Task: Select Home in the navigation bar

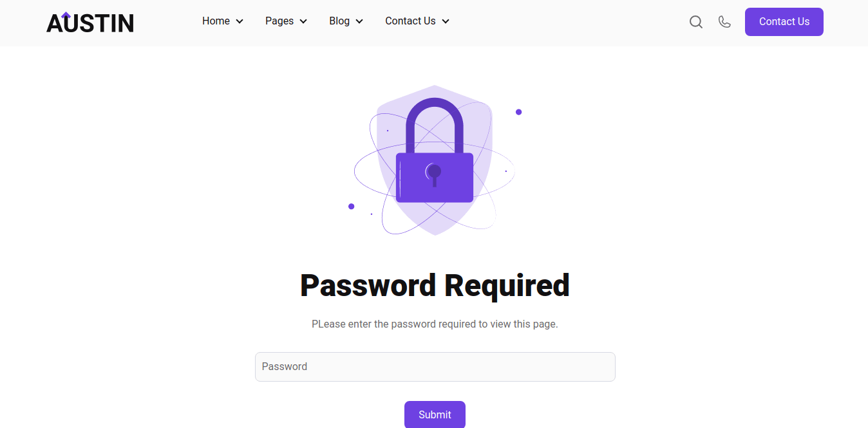Action: coord(215,21)
